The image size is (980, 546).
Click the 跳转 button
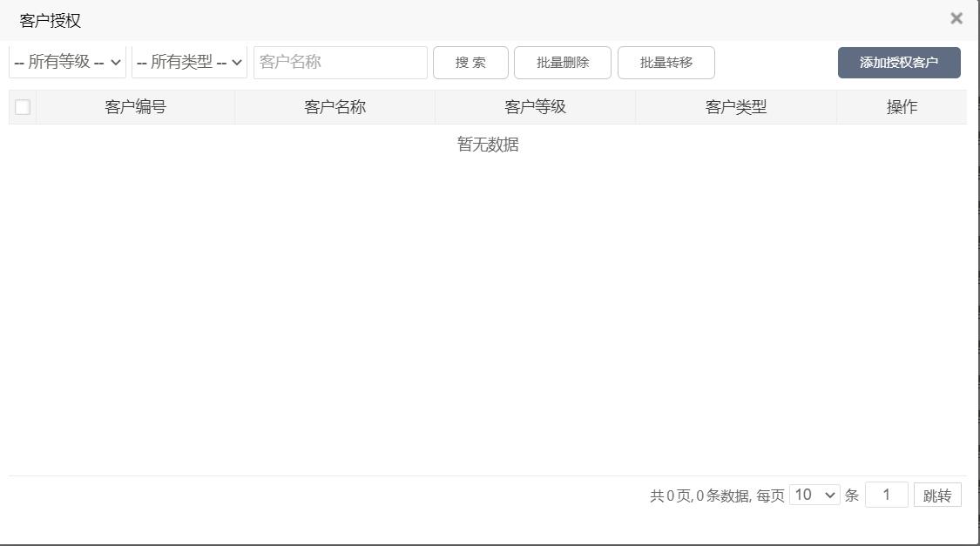click(936, 495)
